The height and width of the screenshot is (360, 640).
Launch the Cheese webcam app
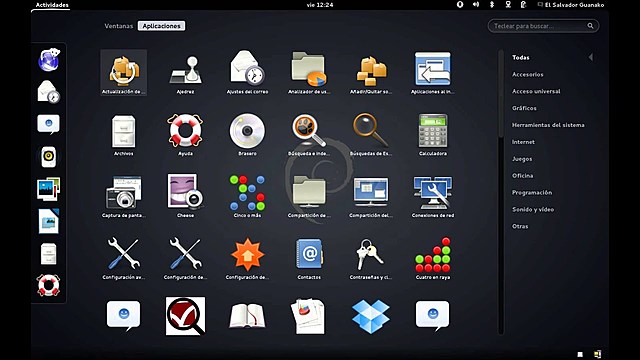click(185, 196)
